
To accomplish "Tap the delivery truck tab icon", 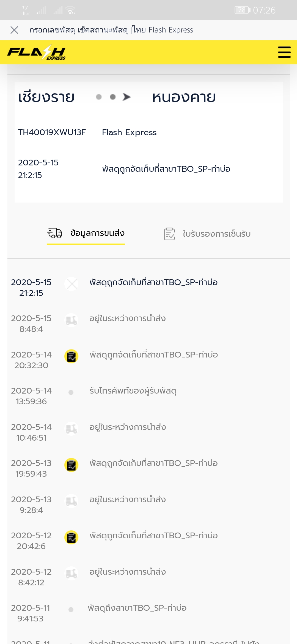I will [x=54, y=233].
